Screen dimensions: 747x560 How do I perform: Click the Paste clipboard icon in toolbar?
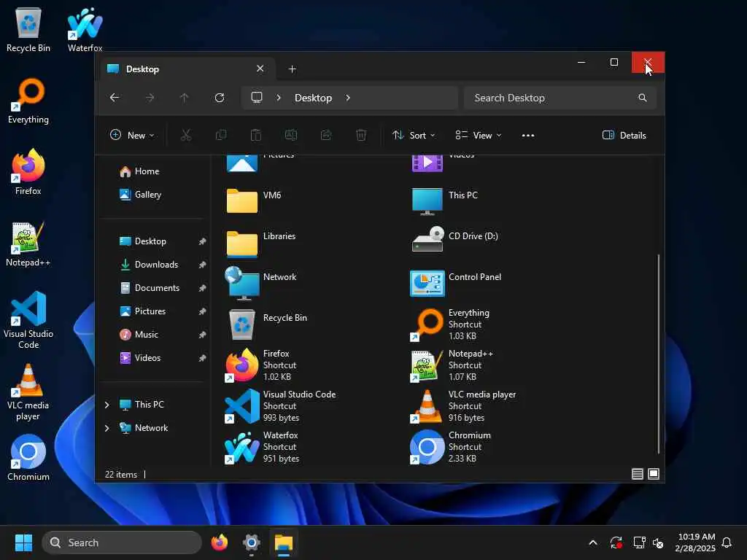pos(256,135)
